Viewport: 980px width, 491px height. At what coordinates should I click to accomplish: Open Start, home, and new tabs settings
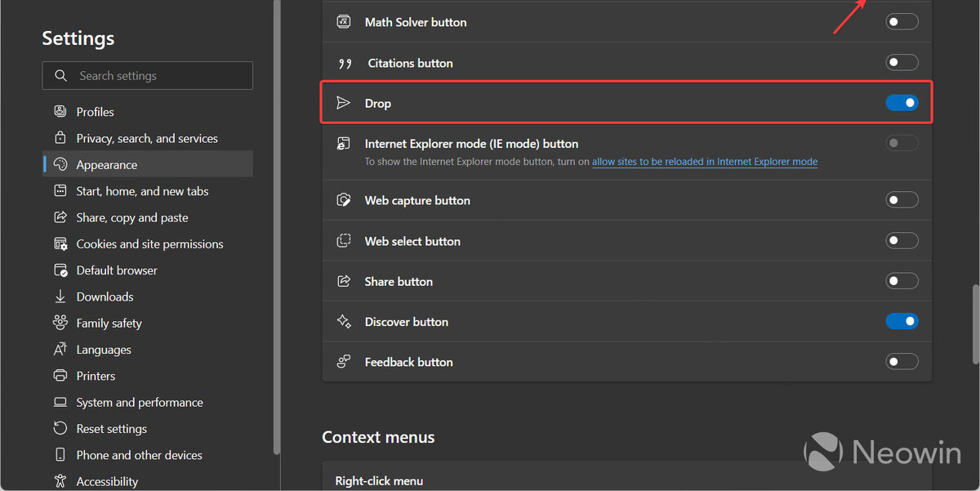(142, 191)
